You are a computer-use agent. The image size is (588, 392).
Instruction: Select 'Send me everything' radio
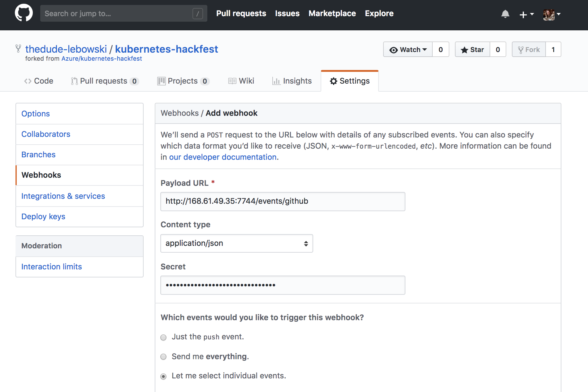point(163,357)
